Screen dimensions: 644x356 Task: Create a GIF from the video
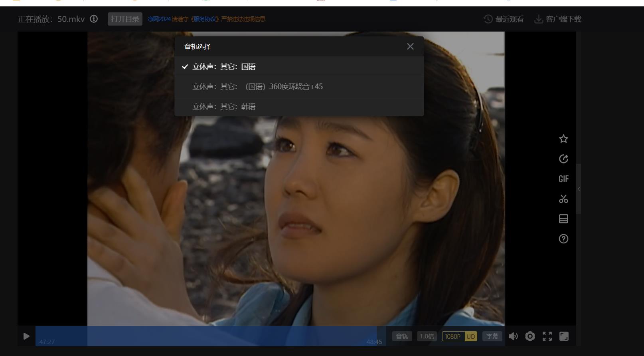(x=563, y=179)
